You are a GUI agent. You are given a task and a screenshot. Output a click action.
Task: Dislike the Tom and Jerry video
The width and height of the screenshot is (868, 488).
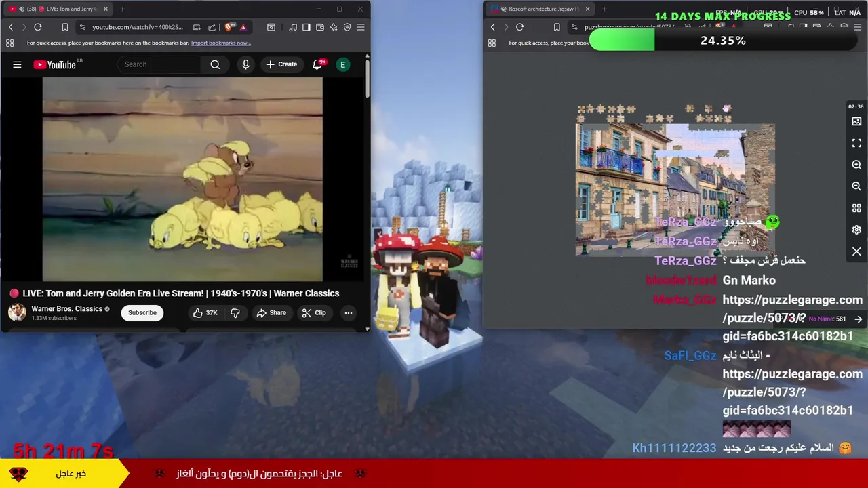tap(235, 312)
